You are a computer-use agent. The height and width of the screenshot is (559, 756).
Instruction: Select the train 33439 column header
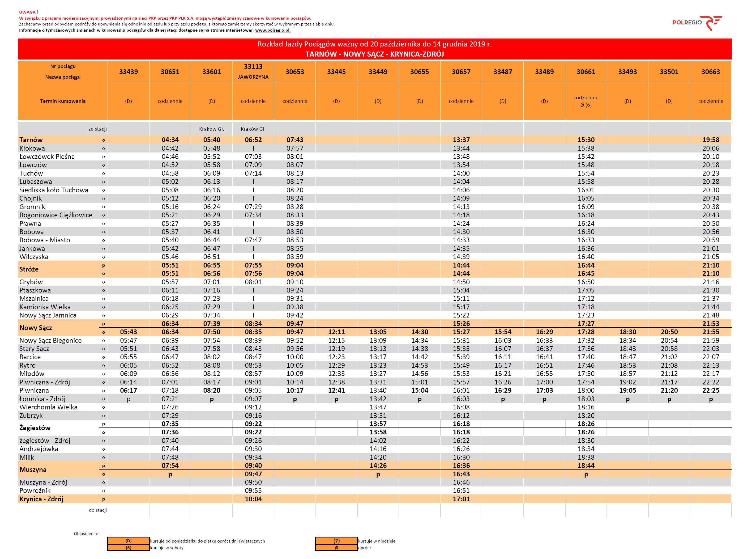coord(128,72)
